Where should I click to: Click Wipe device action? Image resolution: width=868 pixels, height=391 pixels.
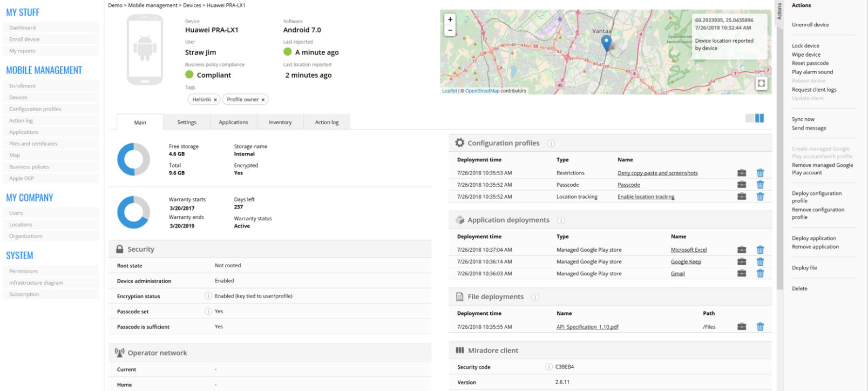(806, 55)
